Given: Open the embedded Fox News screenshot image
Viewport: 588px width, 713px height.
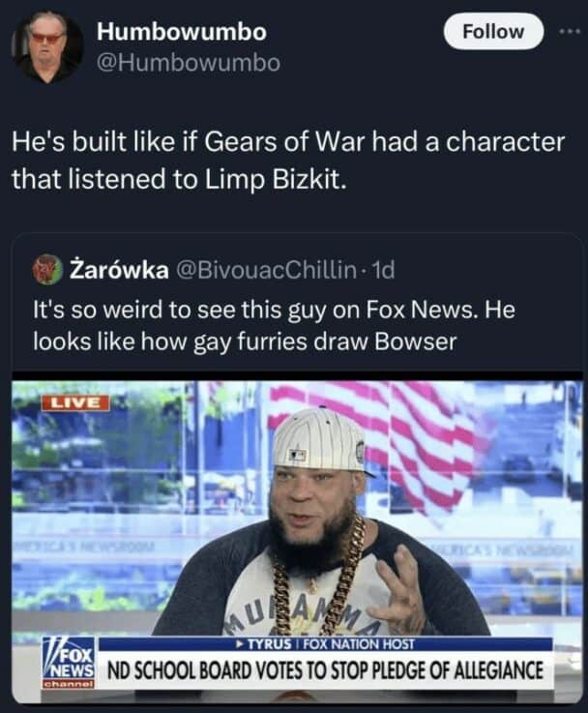Looking at the screenshot, I should [297, 538].
